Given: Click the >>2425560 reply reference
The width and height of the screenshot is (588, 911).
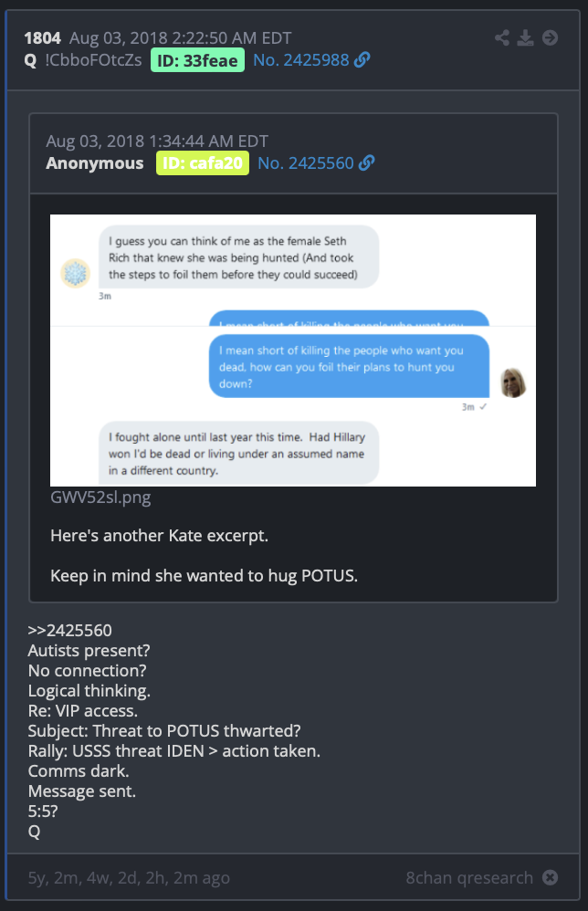Looking at the screenshot, I should tap(69, 631).
